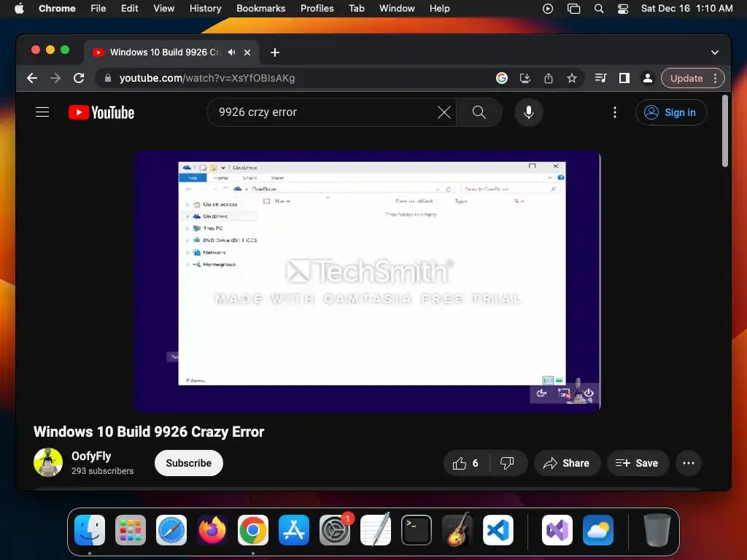Viewport: 747px width, 560px height.
Task: Open the Apple menu
Action: pos(19,9)
